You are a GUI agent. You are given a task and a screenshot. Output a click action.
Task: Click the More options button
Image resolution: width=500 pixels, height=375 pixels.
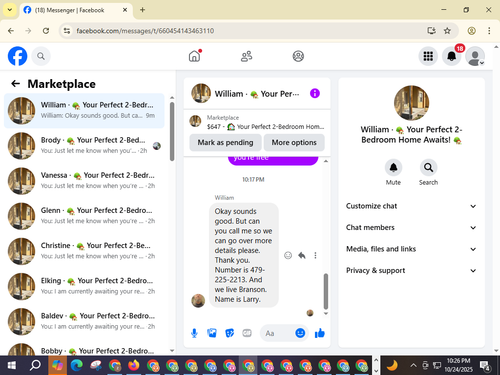294,142
